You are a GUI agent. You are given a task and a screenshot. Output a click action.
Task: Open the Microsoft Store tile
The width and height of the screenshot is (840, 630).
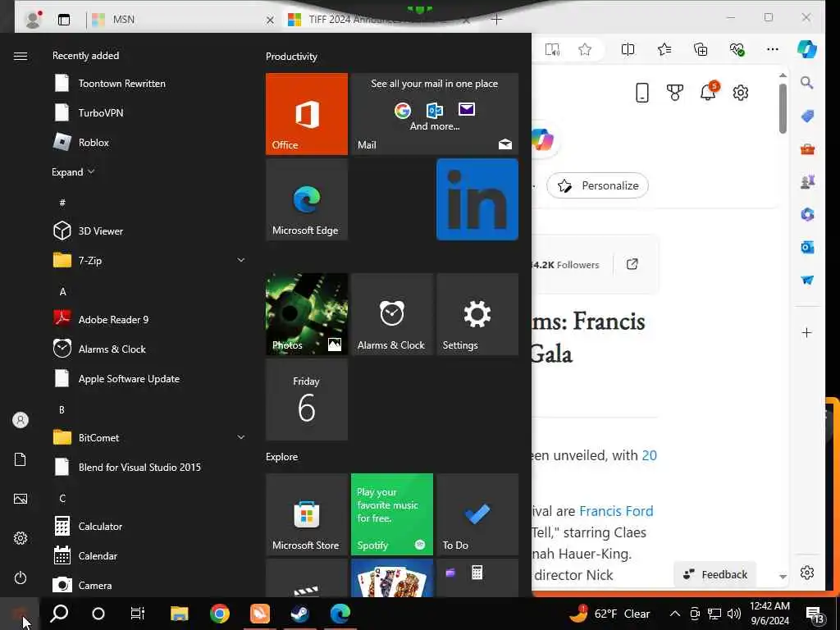[x=307, y=514]
